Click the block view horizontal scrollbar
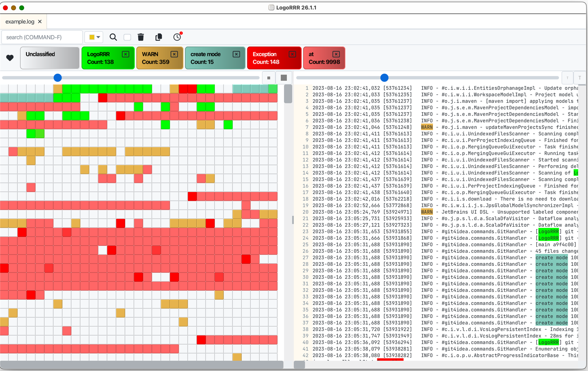This screenshot has width=588, height=371. 142,364
